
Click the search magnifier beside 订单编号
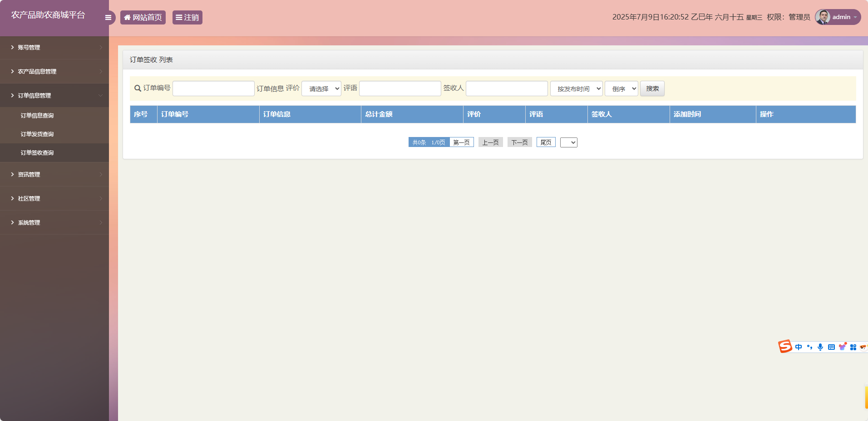[137, 88]
